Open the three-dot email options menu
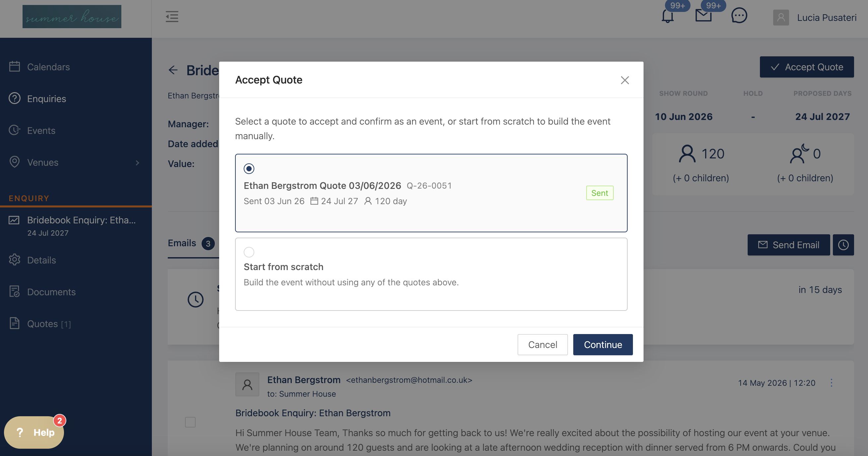The height and width of the screenshot is (456, 868). (x=831, y=383)
